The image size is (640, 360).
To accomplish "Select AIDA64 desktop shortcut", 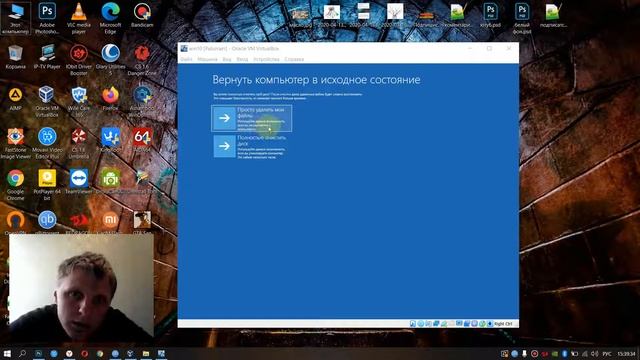I will point(142,140).
